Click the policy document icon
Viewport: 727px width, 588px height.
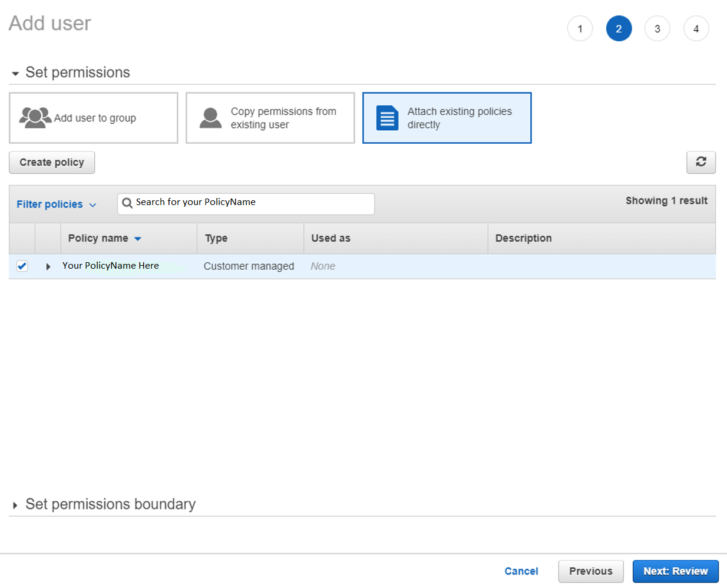387,118
